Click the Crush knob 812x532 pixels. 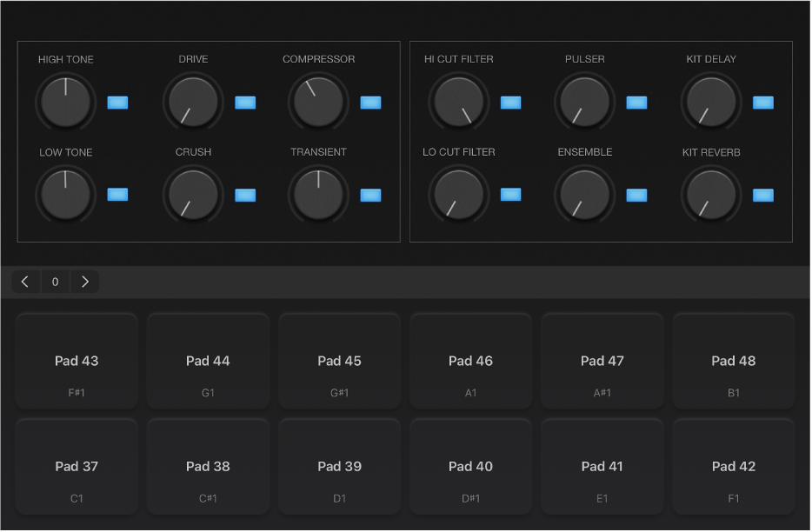192,195
